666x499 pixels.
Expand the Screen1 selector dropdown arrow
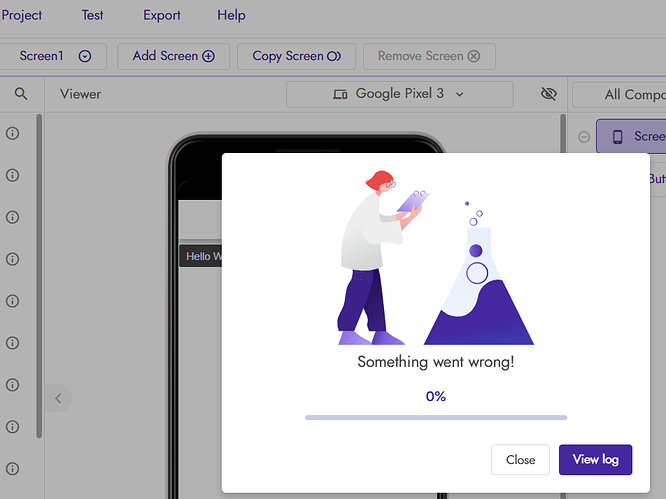tap(85, 57)
